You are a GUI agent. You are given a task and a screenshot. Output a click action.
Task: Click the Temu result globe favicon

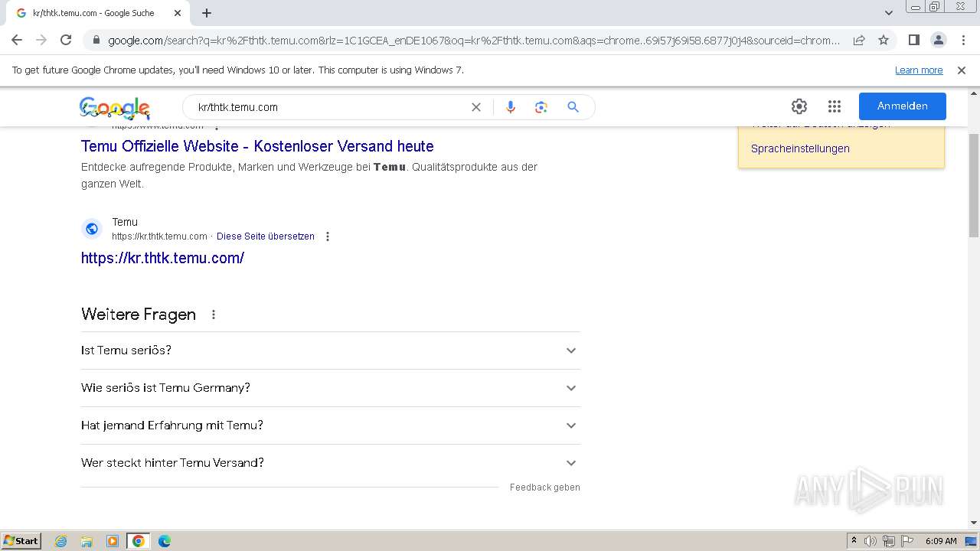point(92,229)
